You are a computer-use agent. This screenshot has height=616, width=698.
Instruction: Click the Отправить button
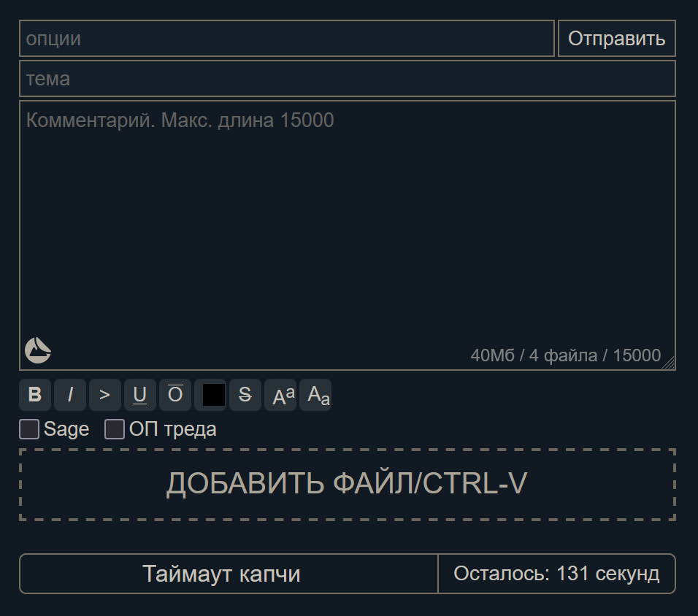pos(616,38)
